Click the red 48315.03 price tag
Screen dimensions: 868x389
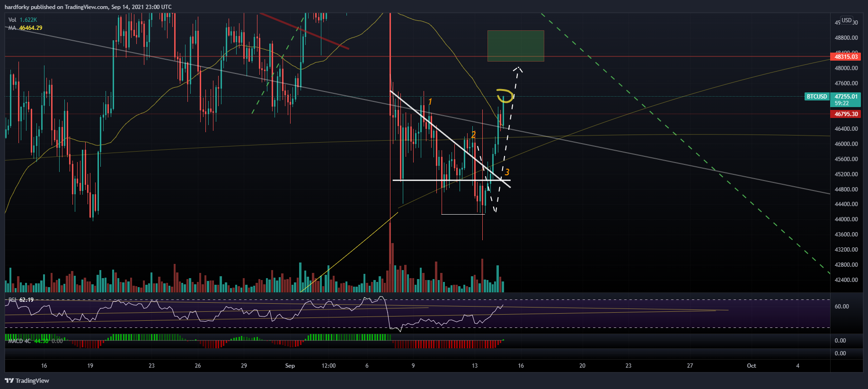(x=846, y=57)
